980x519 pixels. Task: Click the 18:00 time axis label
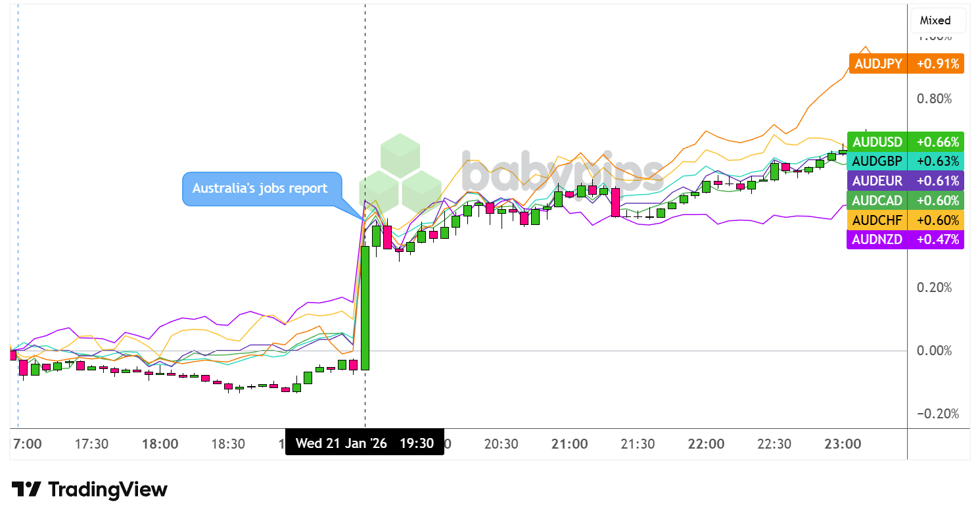(160, 444)
